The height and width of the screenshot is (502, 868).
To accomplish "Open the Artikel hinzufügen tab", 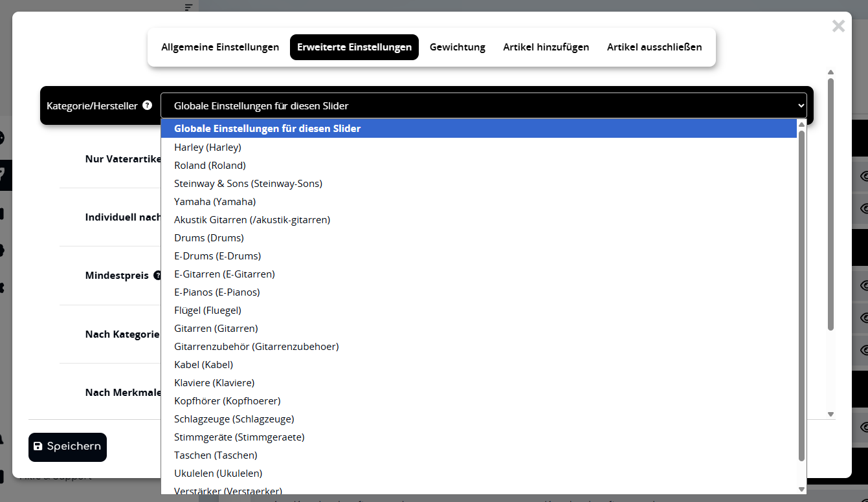I will tap(546, 47).
